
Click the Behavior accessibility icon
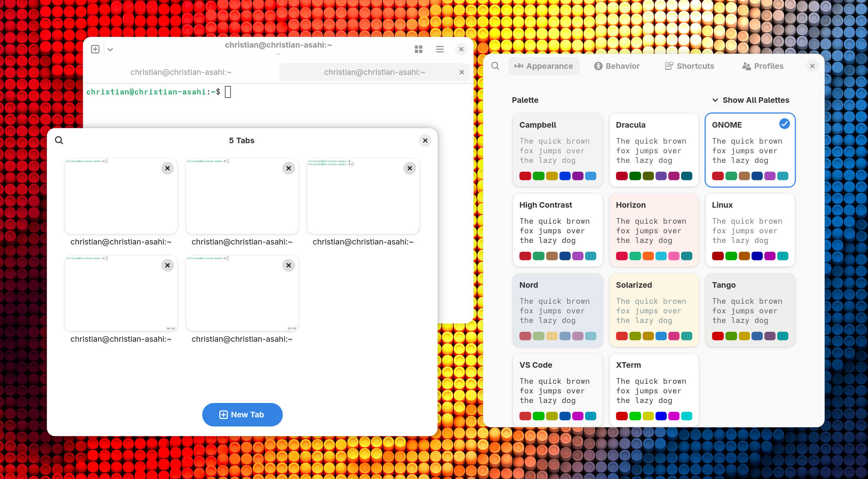click(x=599, y=66)
